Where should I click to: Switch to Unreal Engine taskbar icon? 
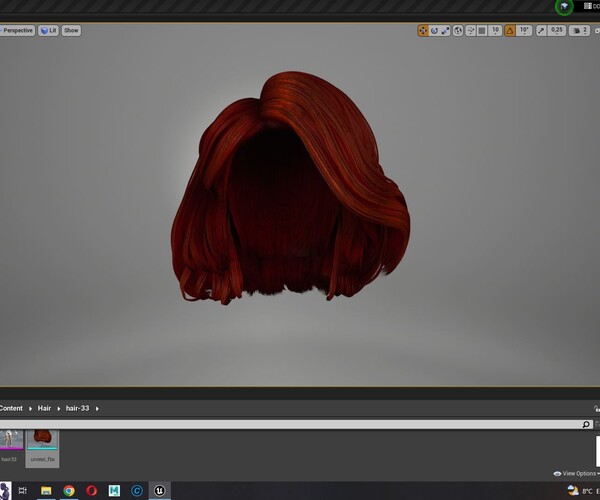click(160, 490)
